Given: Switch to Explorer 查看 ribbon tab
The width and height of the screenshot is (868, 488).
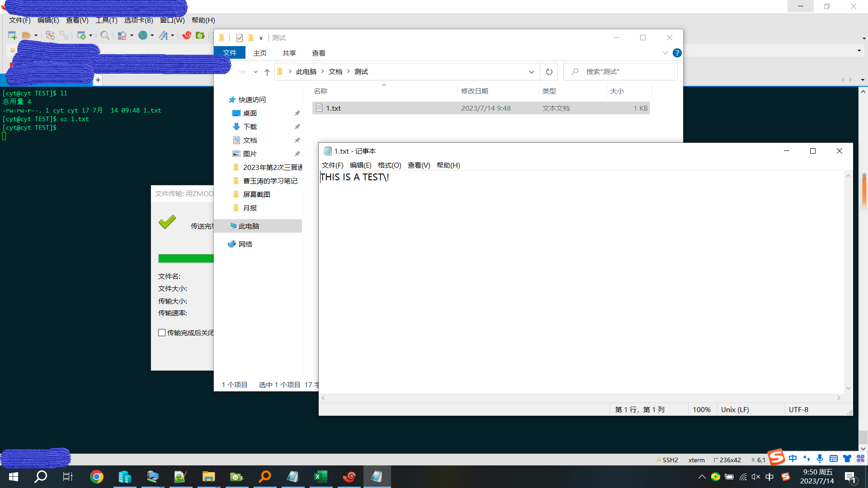Looking at the screenshot, I should [x=319, y=53].
